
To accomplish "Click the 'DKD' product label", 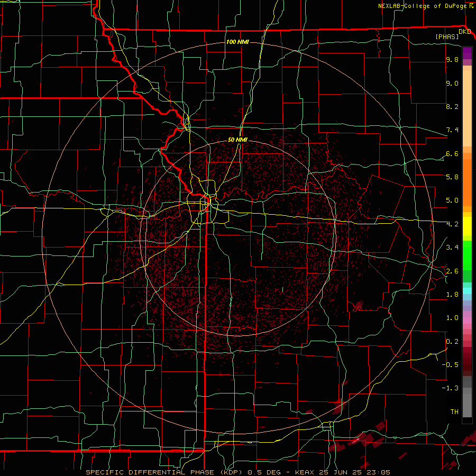I will (464, 32).
